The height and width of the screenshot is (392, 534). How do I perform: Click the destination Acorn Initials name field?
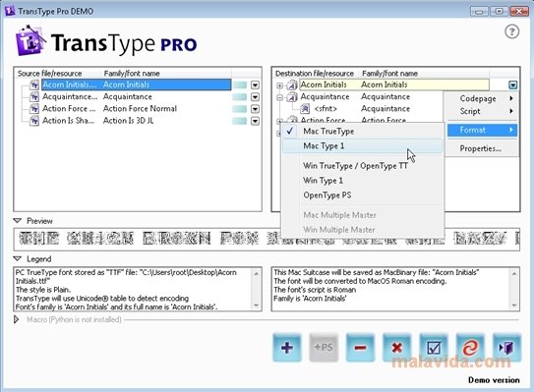pos(394,84)
